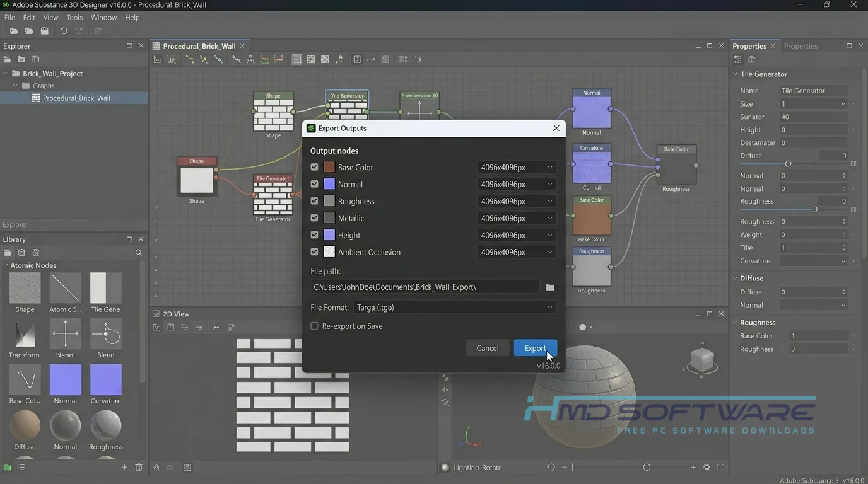Click the minus icon left of 3D slider
Image resolution: width=868 pixels, height=484 pixels.
pos(565,467)
